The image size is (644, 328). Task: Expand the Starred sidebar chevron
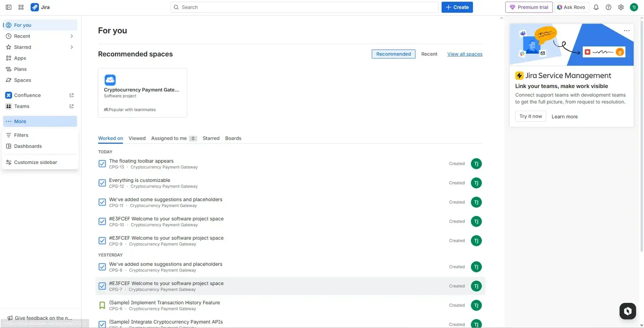(x=72, y=47)
